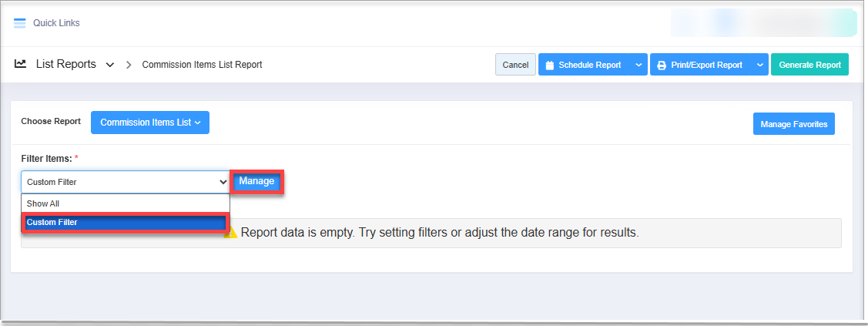Click the yellow warning triangle icon
This screenshot has width=868, height=326.
[x=230, y=233]
